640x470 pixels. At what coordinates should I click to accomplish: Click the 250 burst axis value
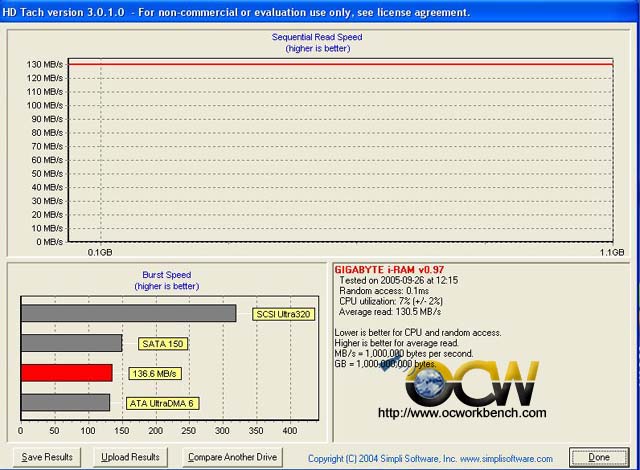(x=189, y=431)
